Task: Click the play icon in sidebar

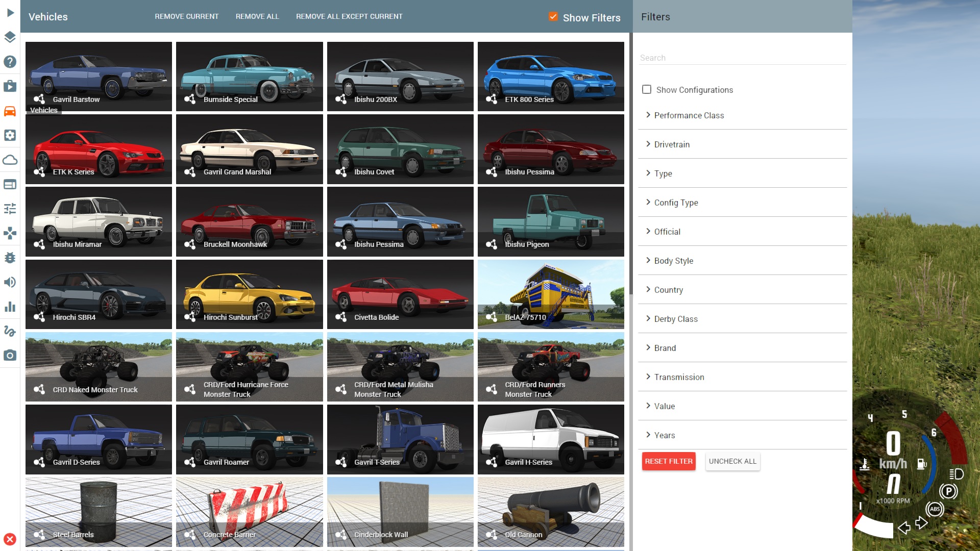Action: (10, 13)
